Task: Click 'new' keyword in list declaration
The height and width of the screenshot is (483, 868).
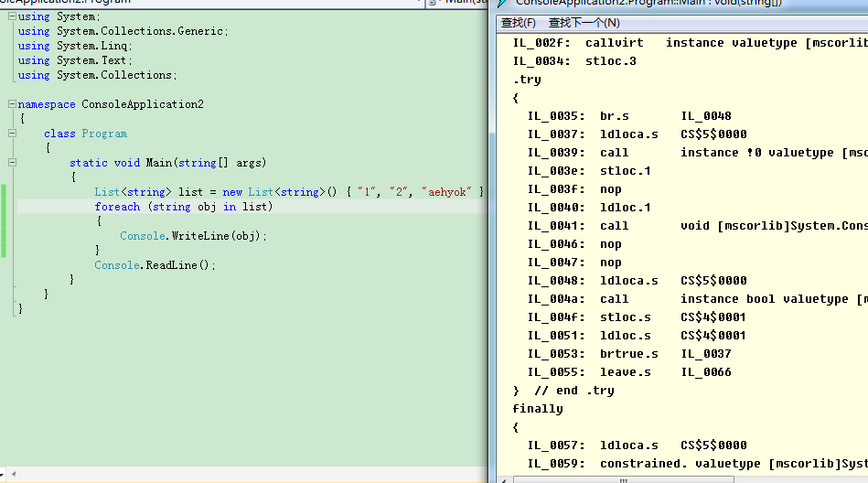Action: 232,192
